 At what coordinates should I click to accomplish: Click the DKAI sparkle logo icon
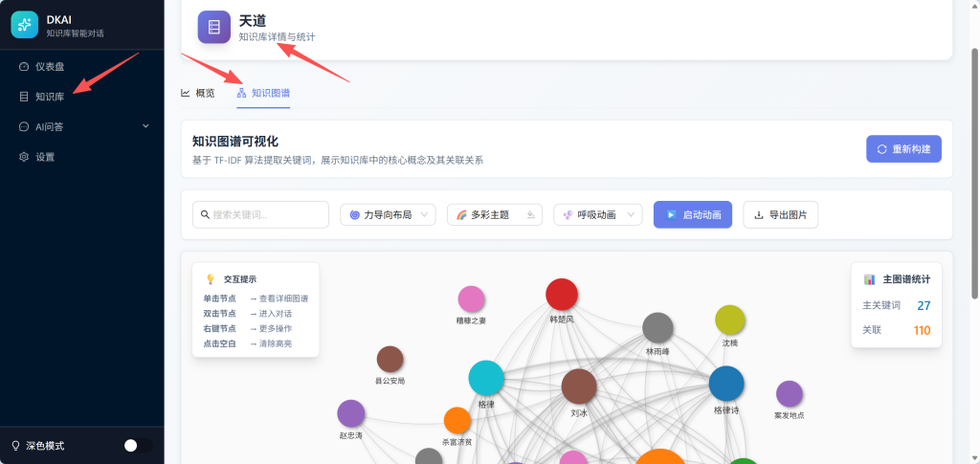24,25
